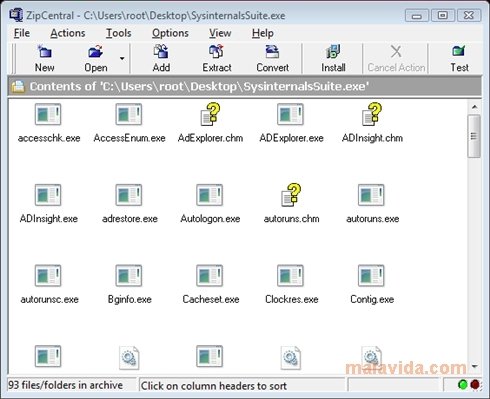Select the ADExplorer.exe file icon
Image resolution: width=490 pixels, height=399 pixels.
coord(290,114)
